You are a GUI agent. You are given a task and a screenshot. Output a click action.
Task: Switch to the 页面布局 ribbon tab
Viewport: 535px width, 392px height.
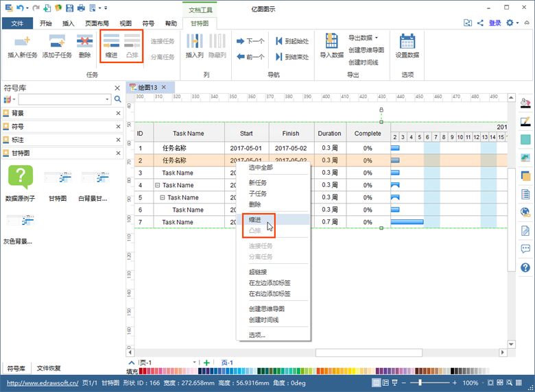[x=95, y=23]
